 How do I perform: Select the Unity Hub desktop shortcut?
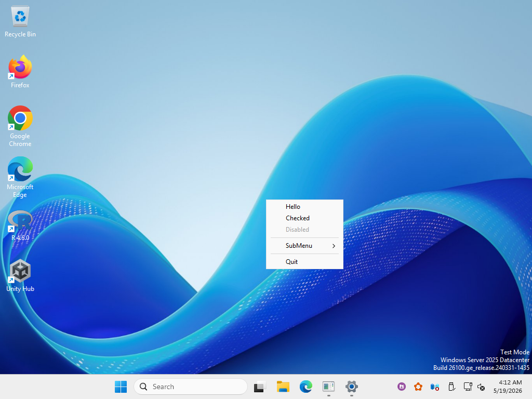click(20, 275)
